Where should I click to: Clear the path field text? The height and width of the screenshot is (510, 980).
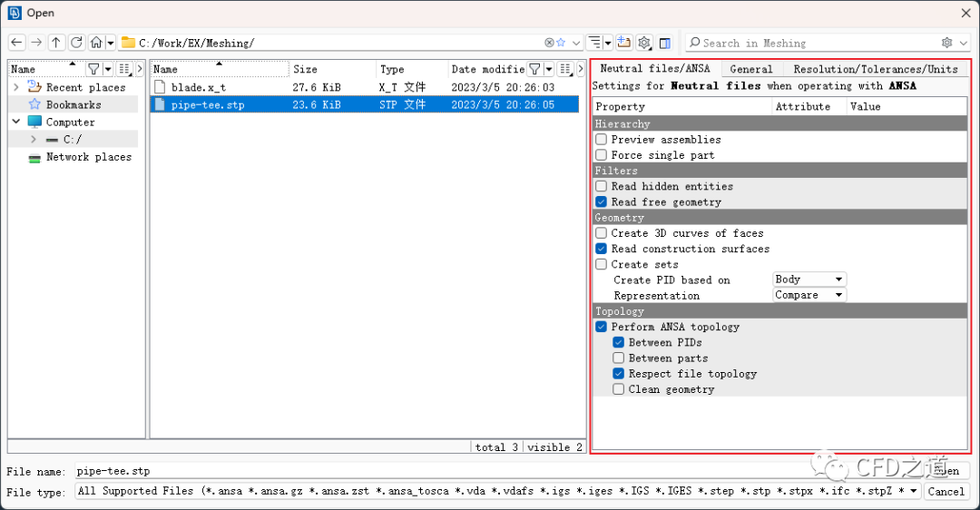point(549,43)
